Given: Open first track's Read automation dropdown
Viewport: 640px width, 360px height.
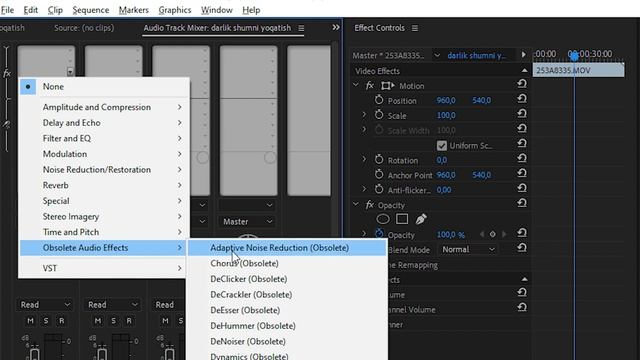Looking at the screenshot, I should (45, 305).
